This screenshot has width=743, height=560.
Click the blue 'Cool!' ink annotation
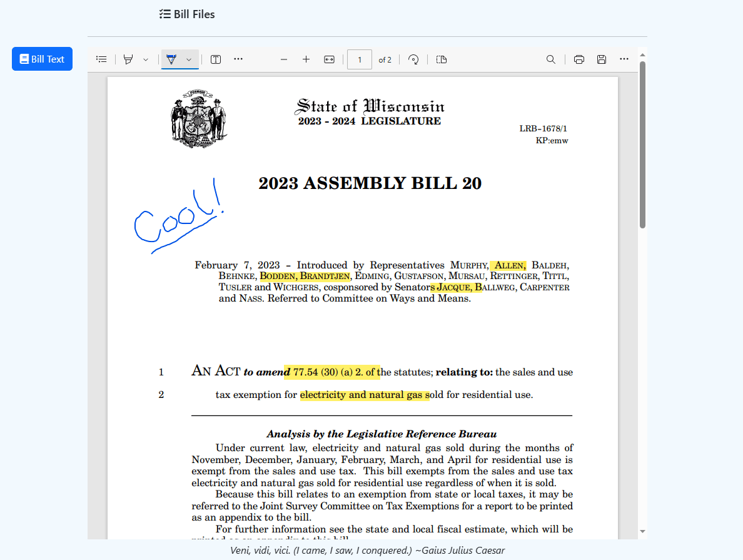click(179, 216)
